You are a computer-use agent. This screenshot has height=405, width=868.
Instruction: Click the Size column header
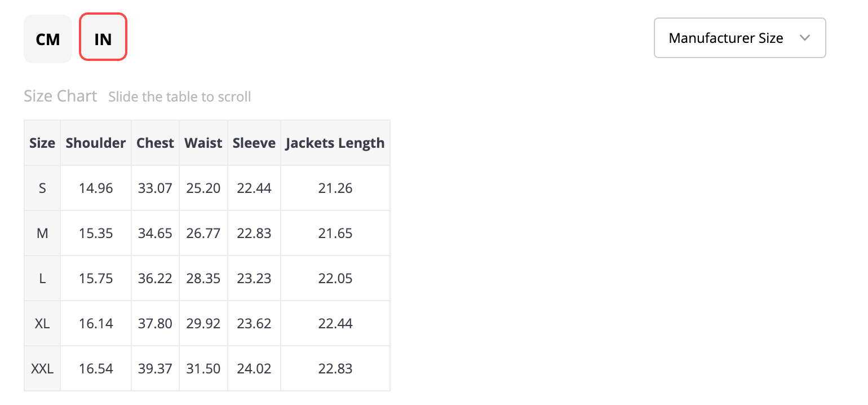(42, 143)
